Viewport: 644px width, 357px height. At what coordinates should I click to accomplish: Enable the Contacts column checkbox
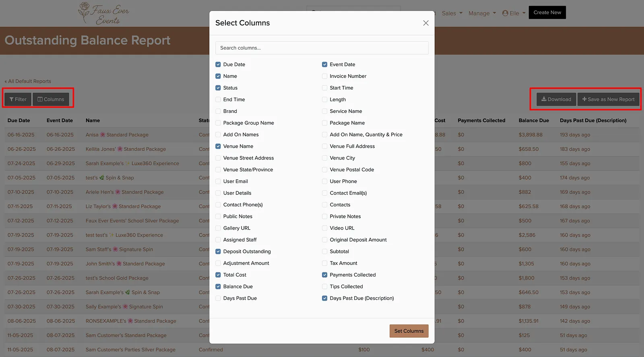click(x=324, y=205)
